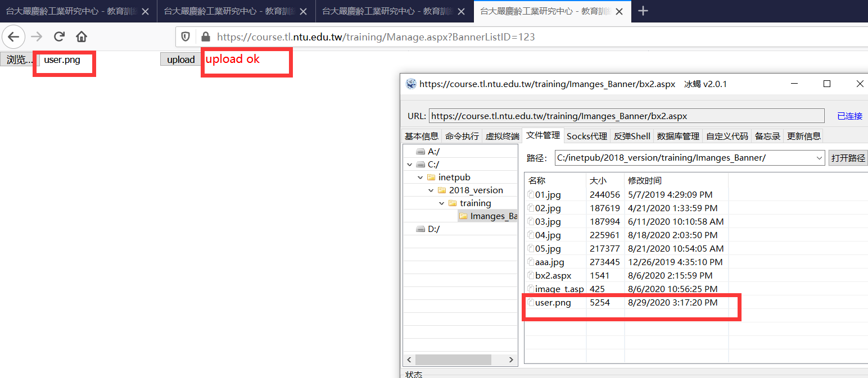Close the first browser tab
Screen dimensions: 868x378
pyautogui.click(x=145, y=11)
